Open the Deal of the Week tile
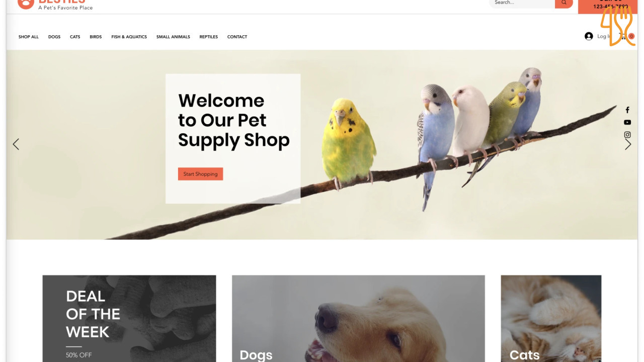 129,318
